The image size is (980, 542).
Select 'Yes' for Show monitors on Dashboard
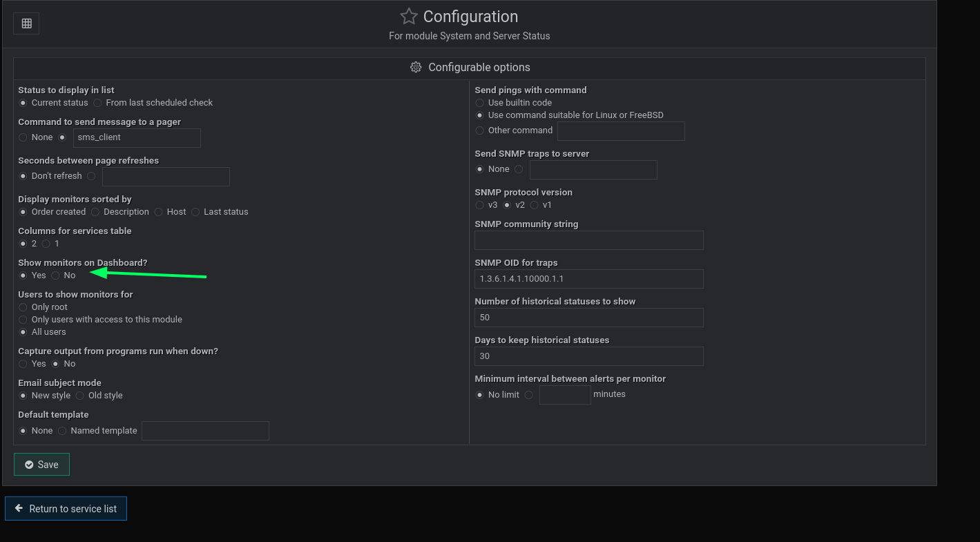click(x=23, y=275)
